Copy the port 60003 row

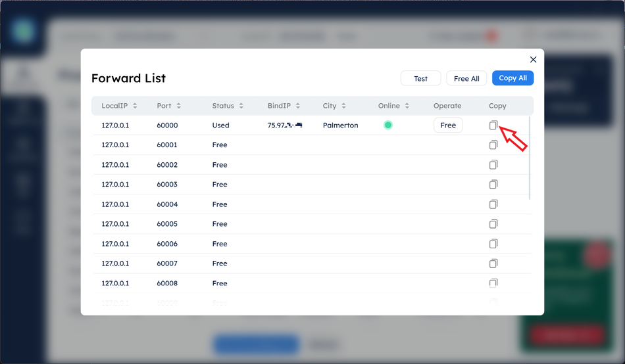click(493, 185)
